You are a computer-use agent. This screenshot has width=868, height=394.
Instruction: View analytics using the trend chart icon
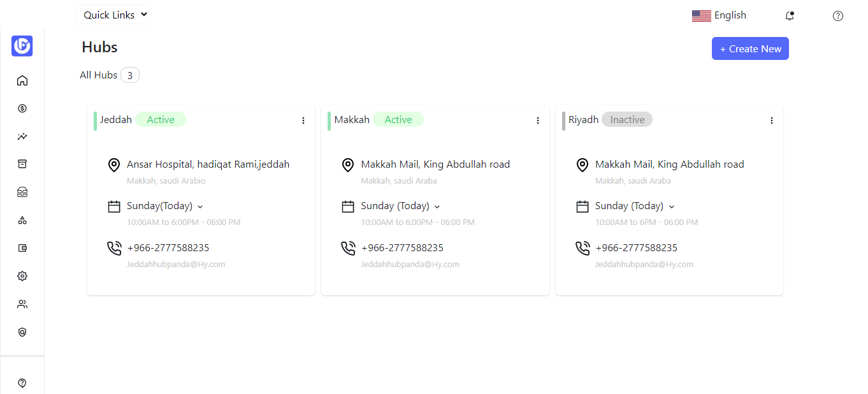(x=22, y=136)
